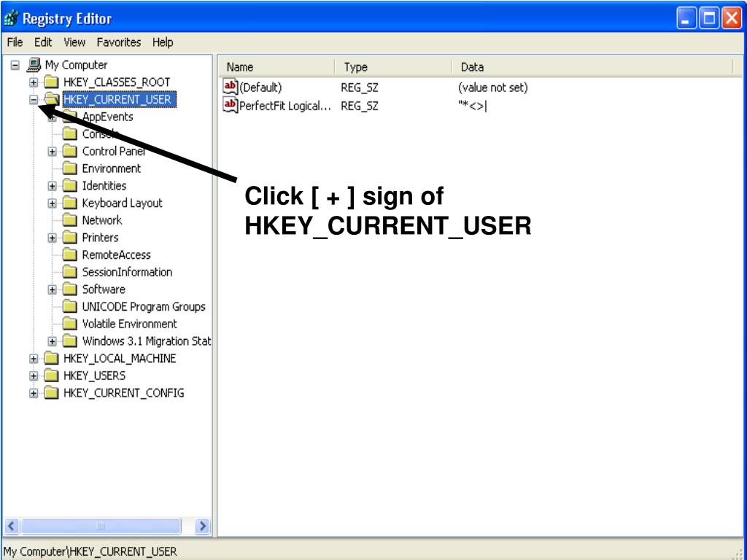Click the horizontal scrollbar thumb in tree pane
747x560 pixels.
(x=101, y=526)
